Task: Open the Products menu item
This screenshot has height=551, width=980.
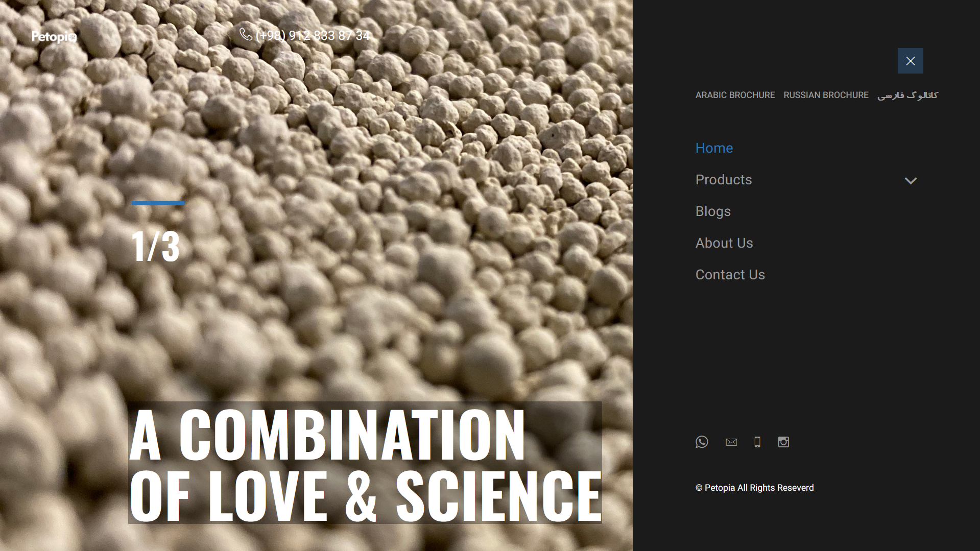Action: [x=724, y=180]
